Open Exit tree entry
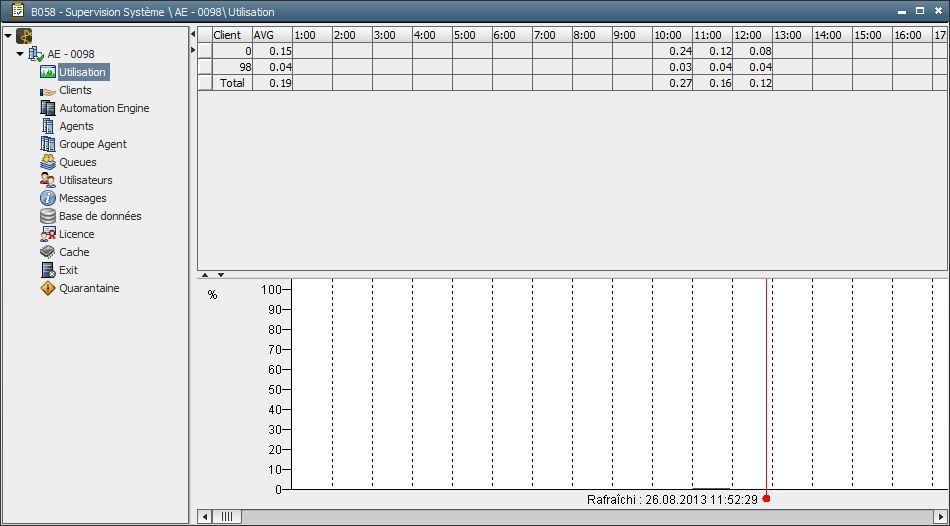 pyautogui.click(x=68, y=270)
